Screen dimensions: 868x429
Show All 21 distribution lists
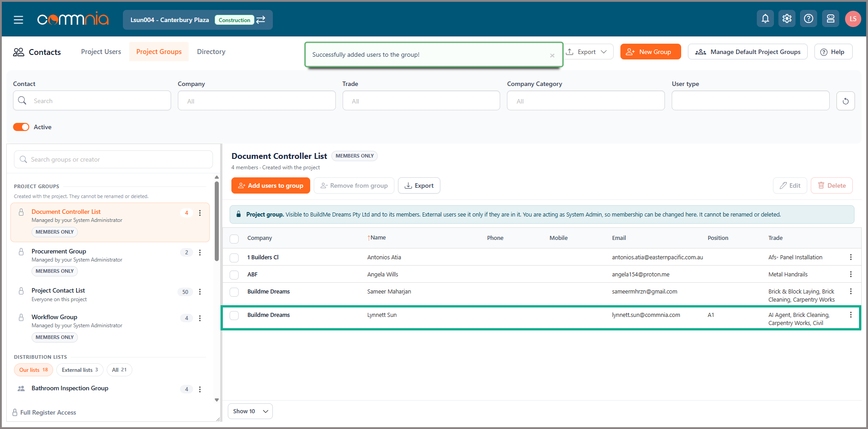click(119, 370)
